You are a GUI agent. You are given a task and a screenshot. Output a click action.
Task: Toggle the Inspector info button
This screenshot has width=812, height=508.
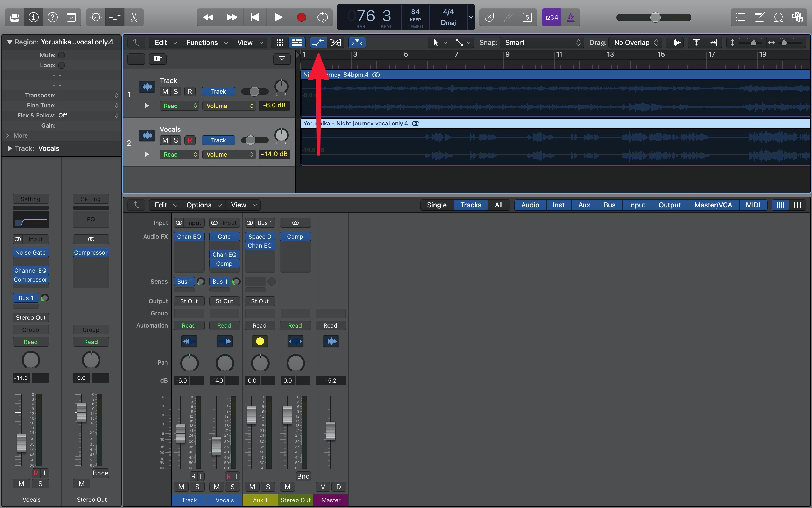[34, 17]
